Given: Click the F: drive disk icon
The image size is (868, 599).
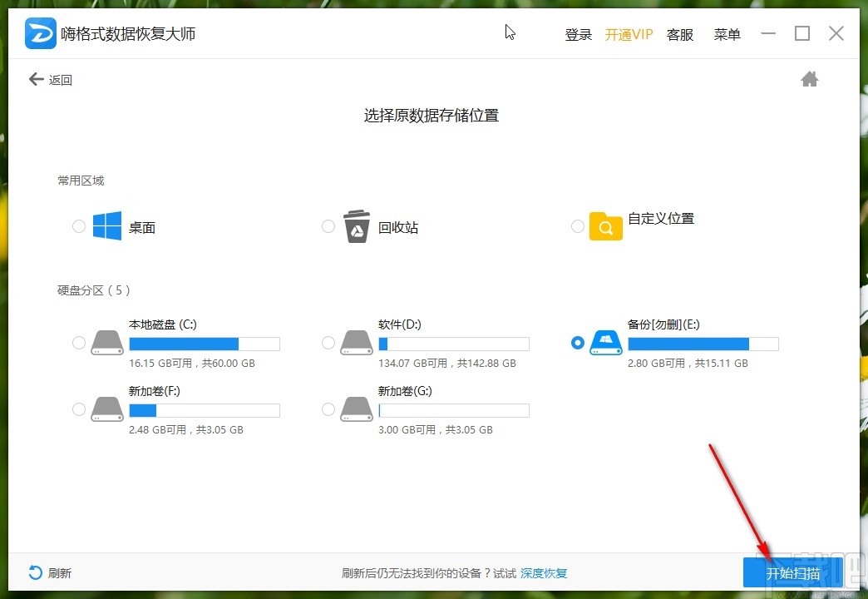Looking at the screenshot, I should (x=107, y=409).
